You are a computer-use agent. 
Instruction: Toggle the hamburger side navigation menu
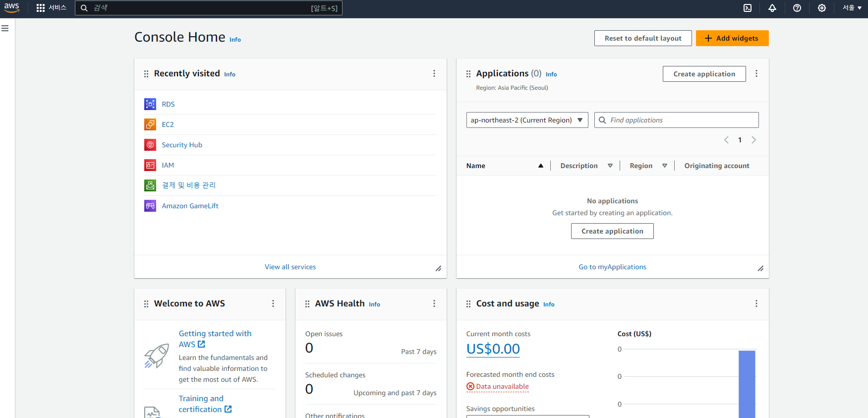coord(5,28)
